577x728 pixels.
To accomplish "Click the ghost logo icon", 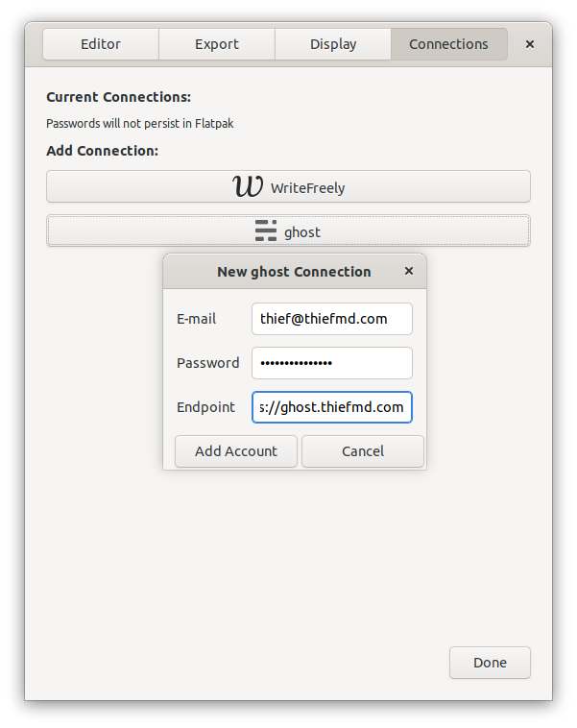I will (266, 231).
